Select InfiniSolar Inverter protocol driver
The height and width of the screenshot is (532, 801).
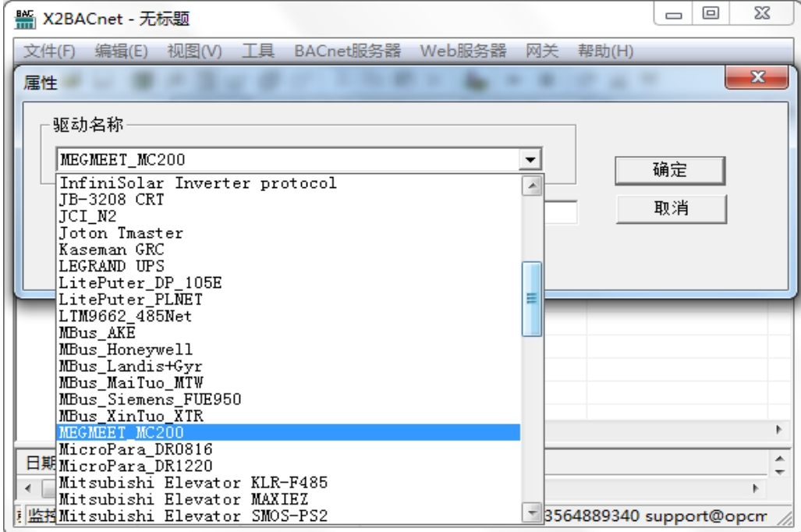289,183
